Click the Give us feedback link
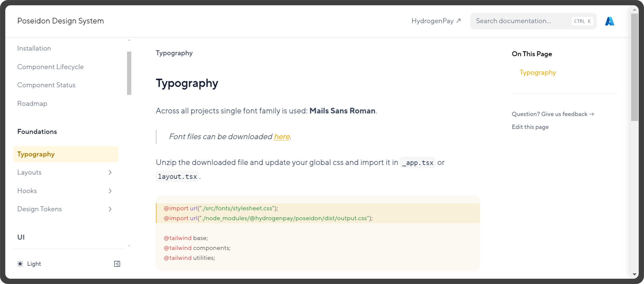Viewport: 644px width, 284px height. (553, 114)
